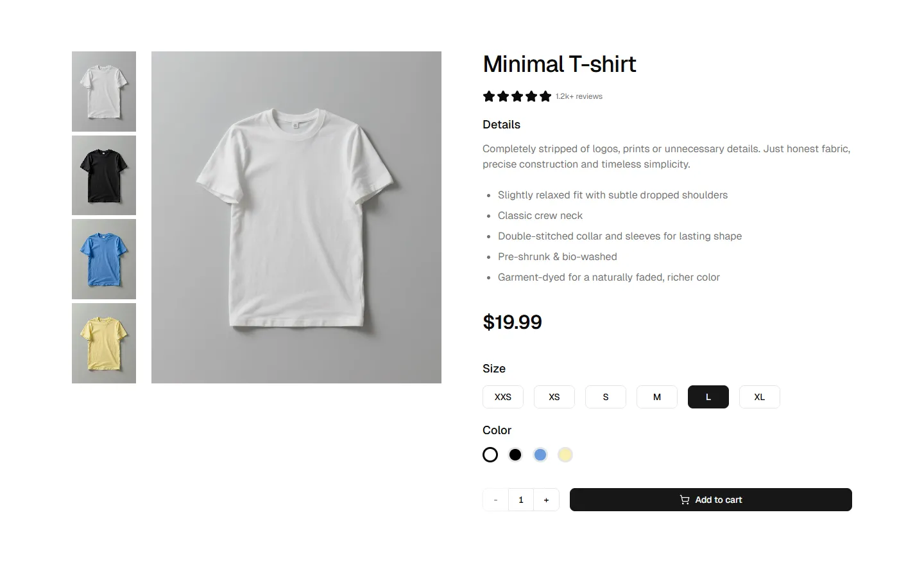Select the white color swatch
The image size is (924, 578).
coord(490,454)
